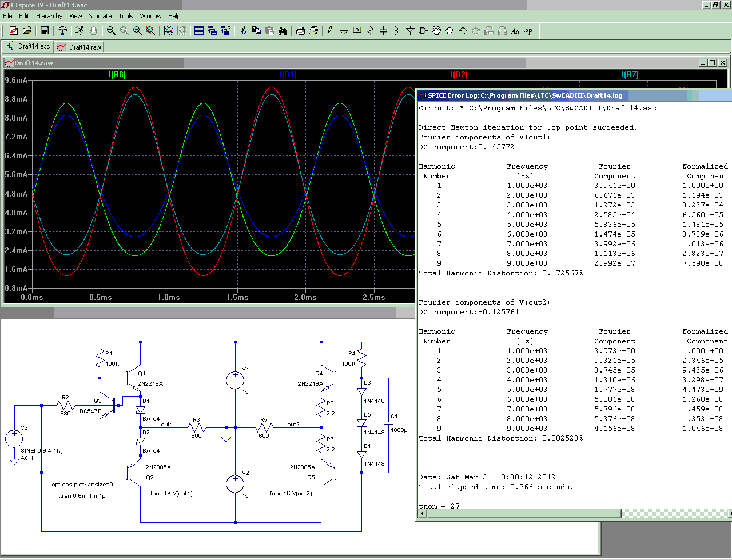The height and width of the screenshot is (560, 732).
Task: Click the '.four 1K V(out2)' directive
Action: click(x=291, y=494)
